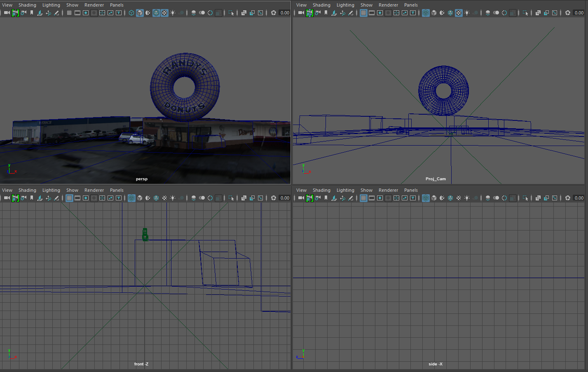This screenshot has height=372, width=588.
Task: Open Show menu in Proj_Cam panel
Action: 366,5
